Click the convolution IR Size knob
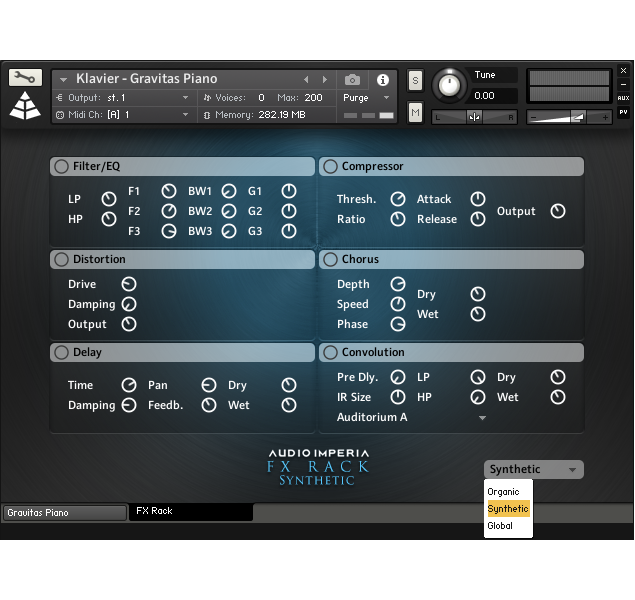Screen dimensions: 635x600 [398, 397]
